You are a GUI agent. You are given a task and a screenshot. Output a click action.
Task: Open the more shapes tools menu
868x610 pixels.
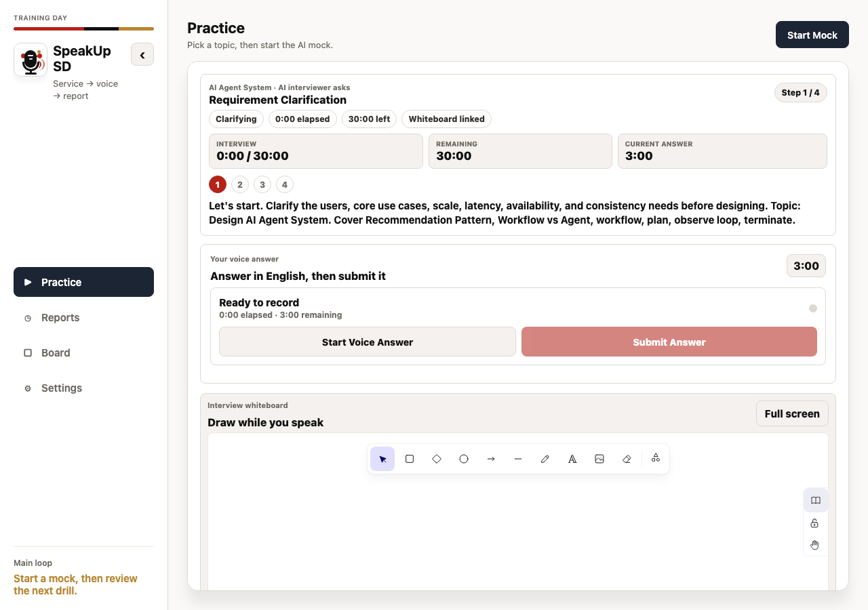coord(656,459)
